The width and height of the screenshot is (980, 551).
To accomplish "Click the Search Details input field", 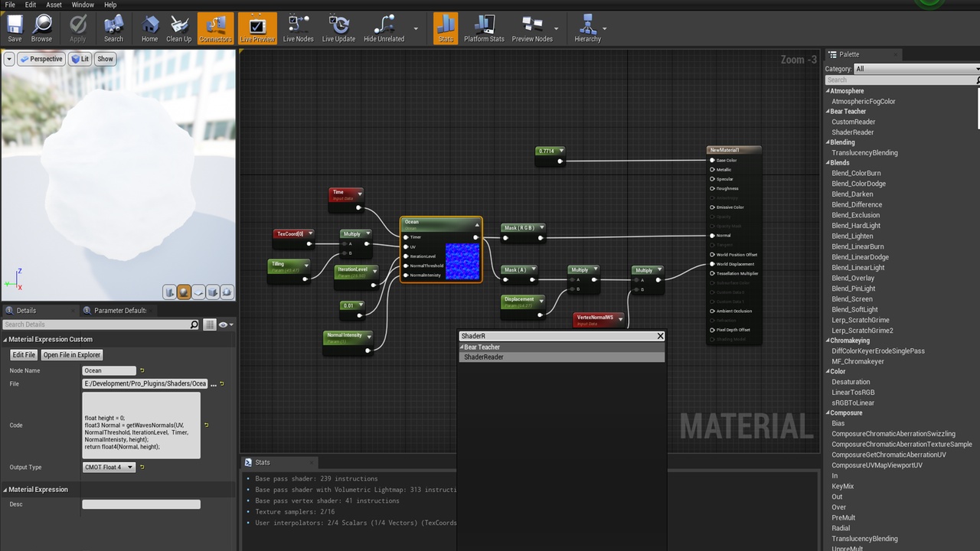I will (96, 324).
